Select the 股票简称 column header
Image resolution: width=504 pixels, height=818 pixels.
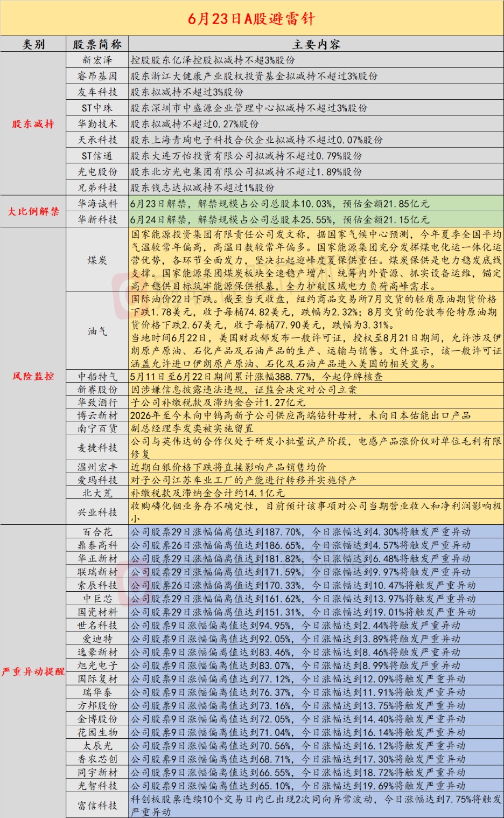click(97, 45)
